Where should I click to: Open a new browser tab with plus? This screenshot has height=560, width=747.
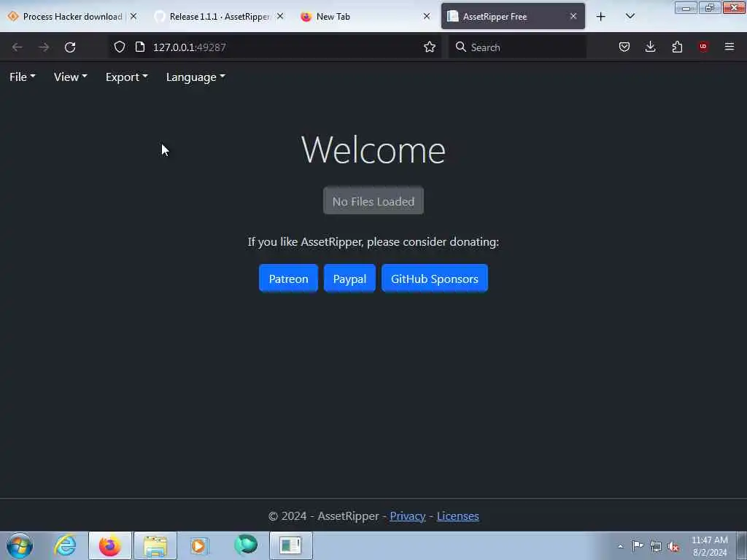point(601,17)
